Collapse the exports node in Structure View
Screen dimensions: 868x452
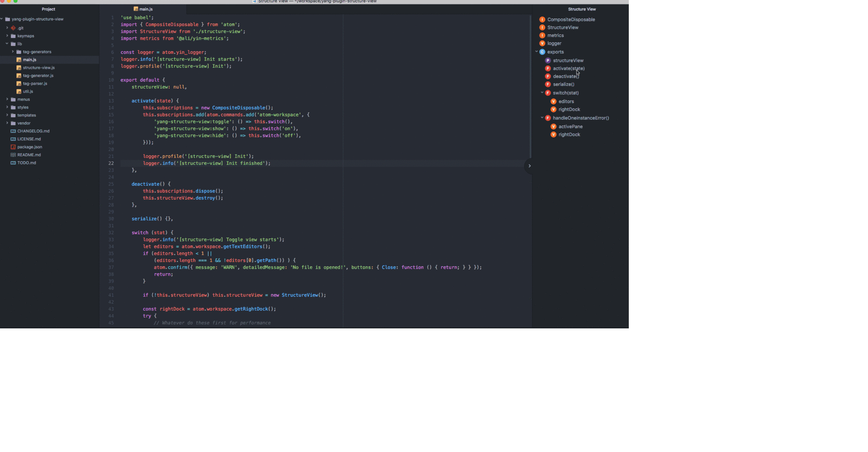536,52
